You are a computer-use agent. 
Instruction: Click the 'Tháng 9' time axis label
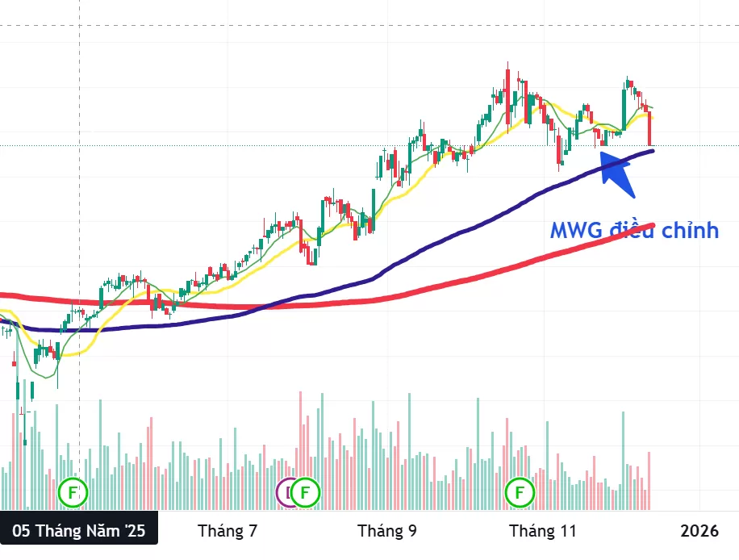tap(387, 531)
